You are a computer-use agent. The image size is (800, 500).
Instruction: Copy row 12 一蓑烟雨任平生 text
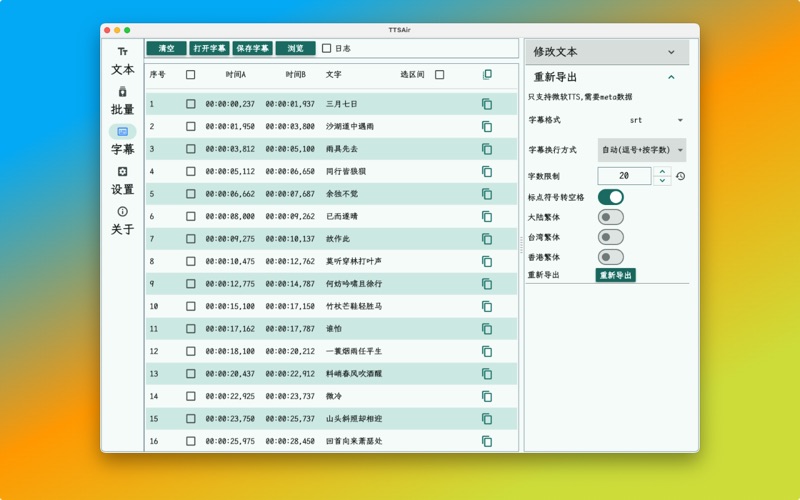point(487,351)
